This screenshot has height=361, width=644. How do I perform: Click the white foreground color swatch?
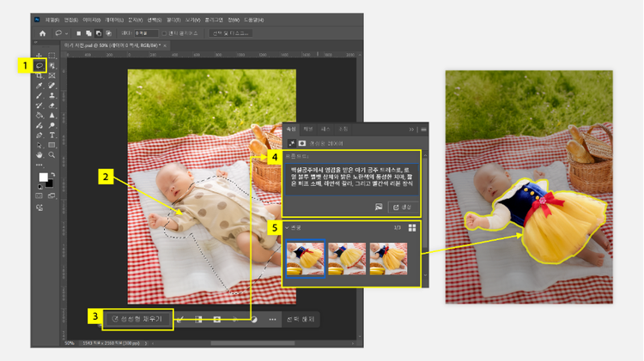(43, 177)
